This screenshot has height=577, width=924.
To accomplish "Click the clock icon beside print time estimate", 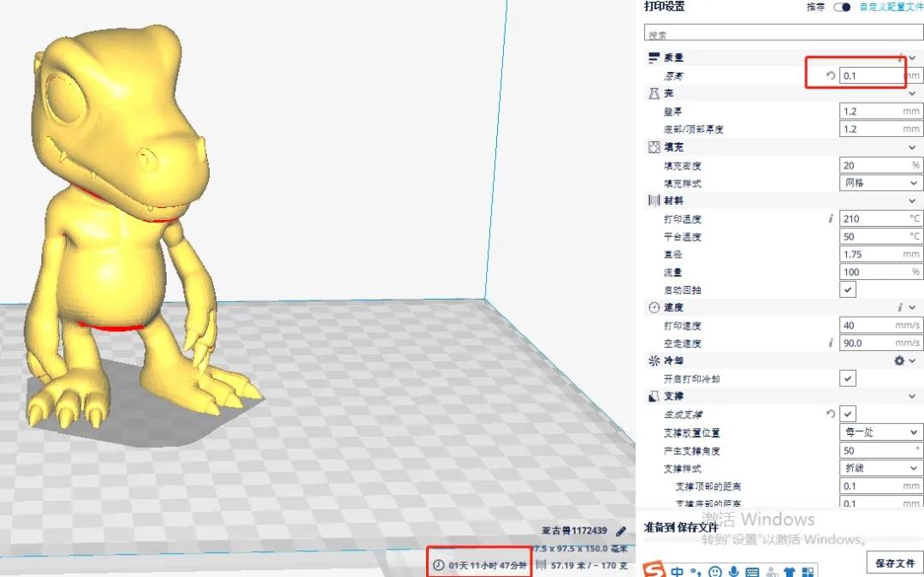I will point(439,566).
